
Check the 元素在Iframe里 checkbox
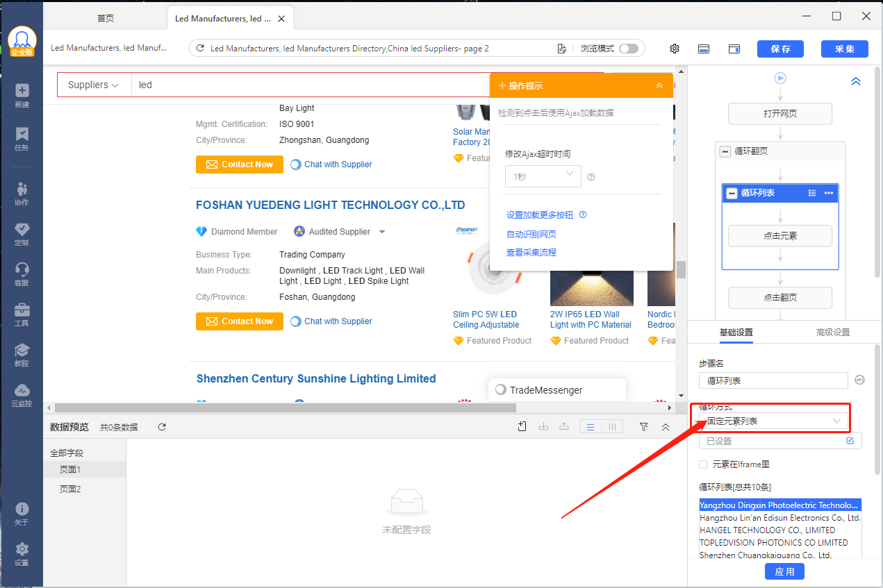(703, 464)
